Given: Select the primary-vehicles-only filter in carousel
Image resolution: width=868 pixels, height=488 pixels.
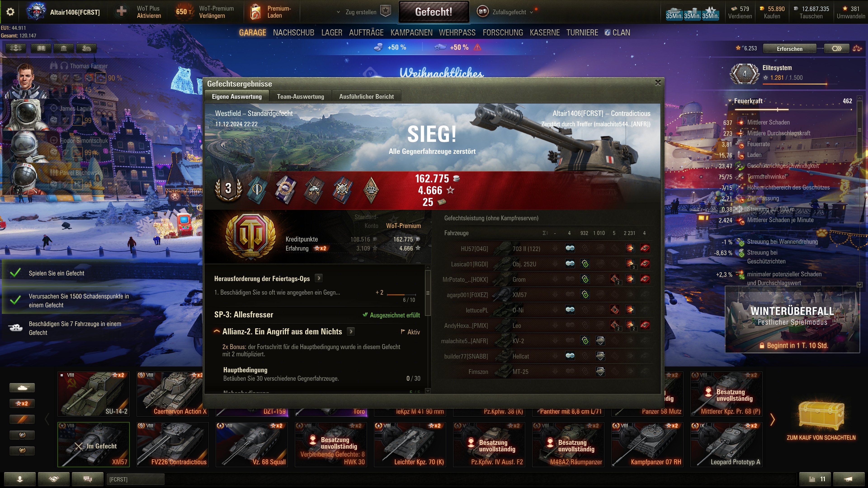Looking at the screenshot, I should (x=22, y=387).
